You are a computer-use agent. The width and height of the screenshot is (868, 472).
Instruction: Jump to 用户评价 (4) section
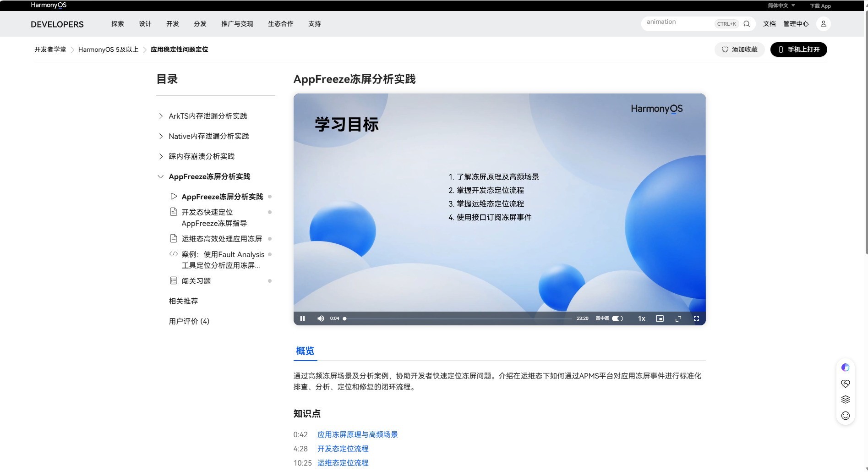tap(189, 321)
